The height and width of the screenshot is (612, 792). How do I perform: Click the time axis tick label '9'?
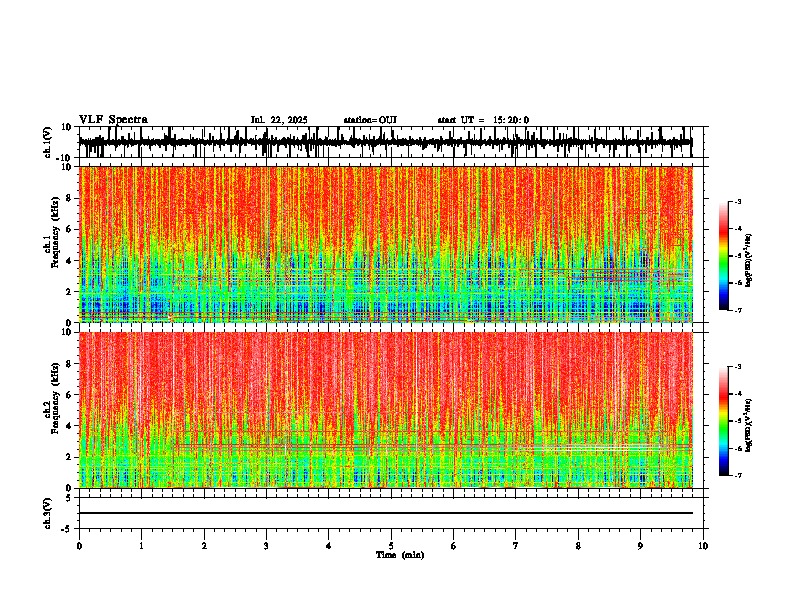point(640,546)
